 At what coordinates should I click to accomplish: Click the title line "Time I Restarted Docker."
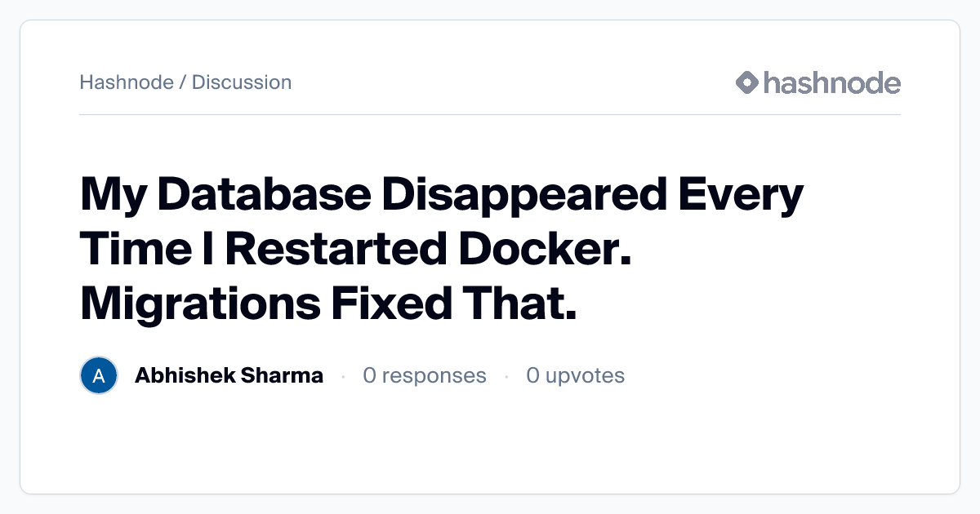pos(357,250)
